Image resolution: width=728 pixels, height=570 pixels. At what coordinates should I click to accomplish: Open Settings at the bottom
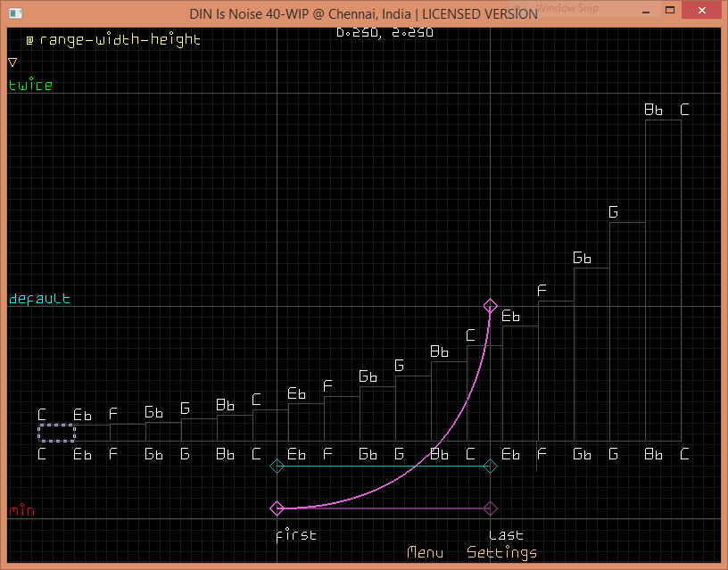point(502,552)
